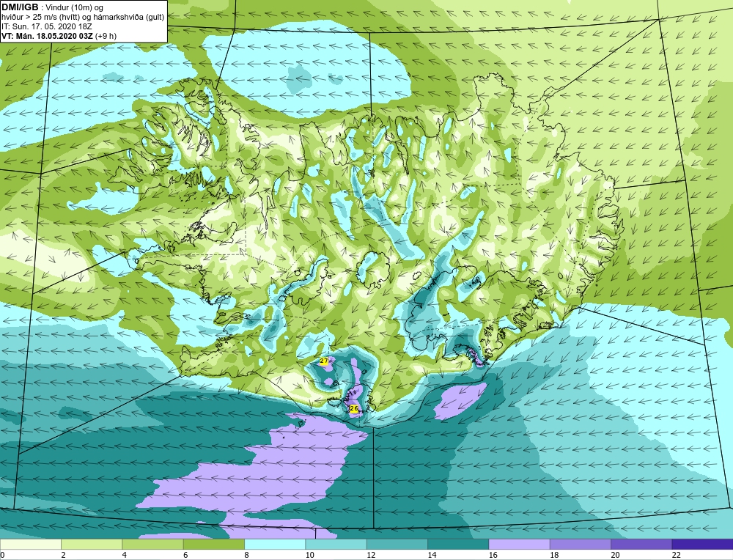Click the initial time line IT: Sun. 17. 05. 2020 18Z

click(47, 26)
